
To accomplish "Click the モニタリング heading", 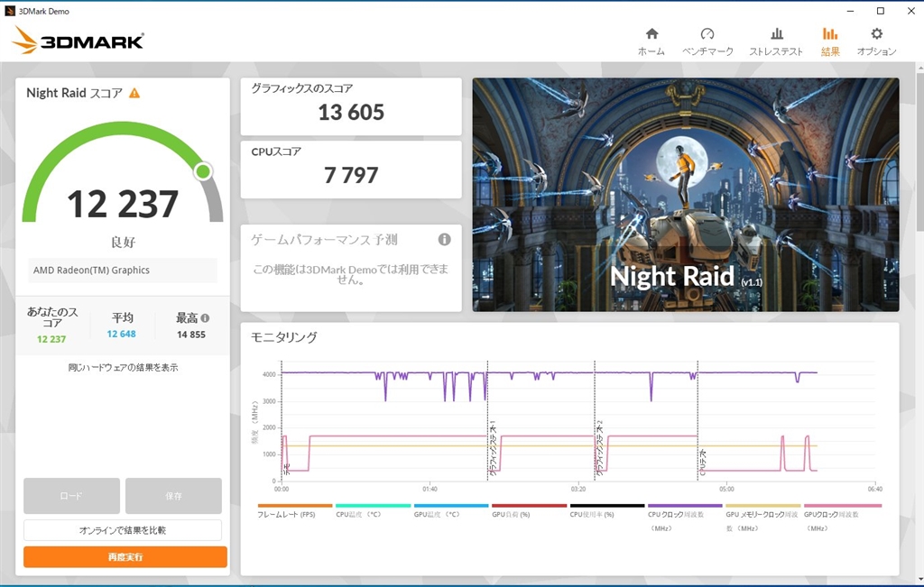I will pos(284,337).
